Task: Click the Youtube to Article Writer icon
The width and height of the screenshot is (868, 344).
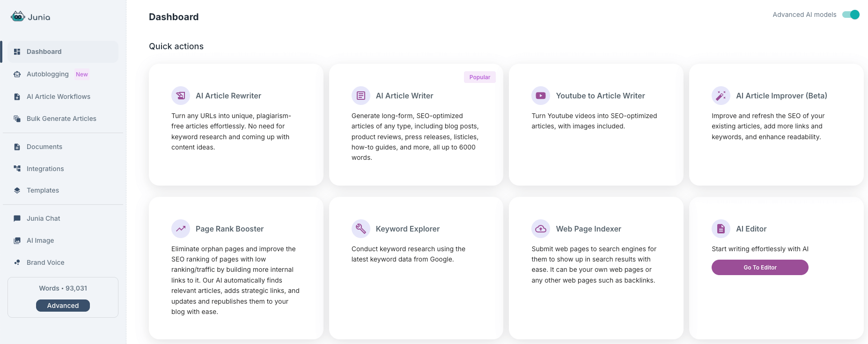Action: (541, 96)
